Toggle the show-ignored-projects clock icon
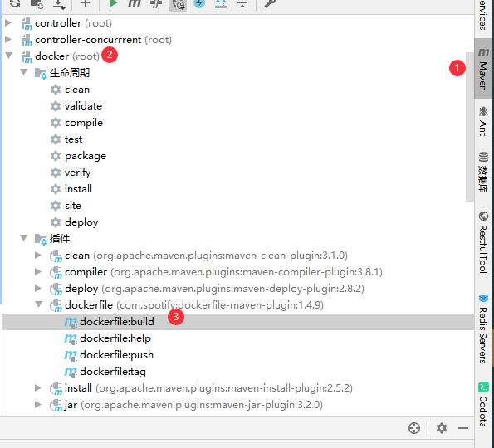494x448 pixels. pyautogui.click(x=178, y=4)
